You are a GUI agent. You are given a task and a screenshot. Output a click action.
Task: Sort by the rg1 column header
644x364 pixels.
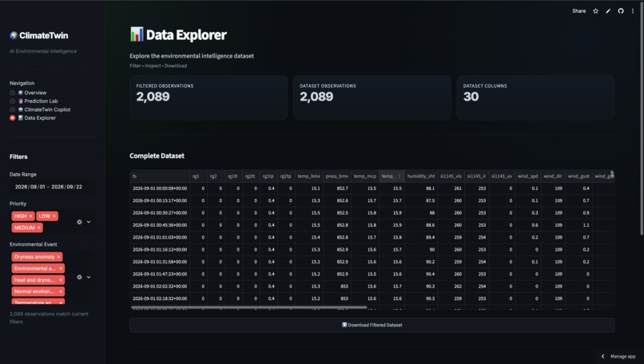click(199, 176)
